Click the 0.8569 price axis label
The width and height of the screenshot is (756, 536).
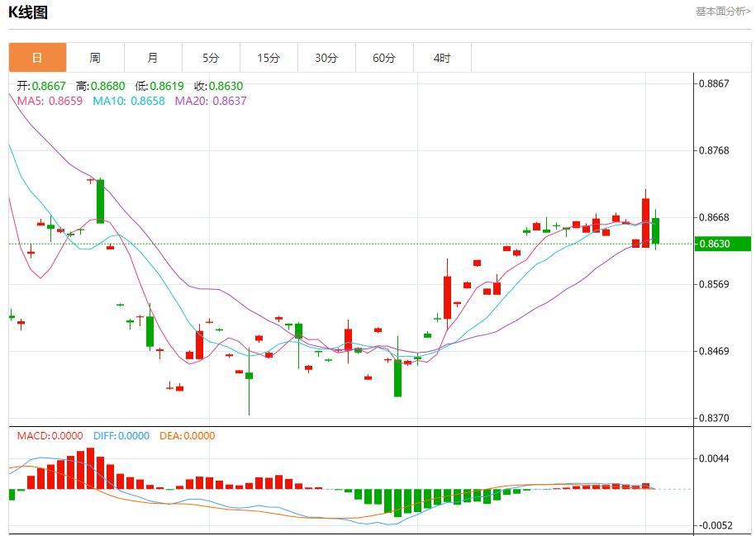click(714, 284)
